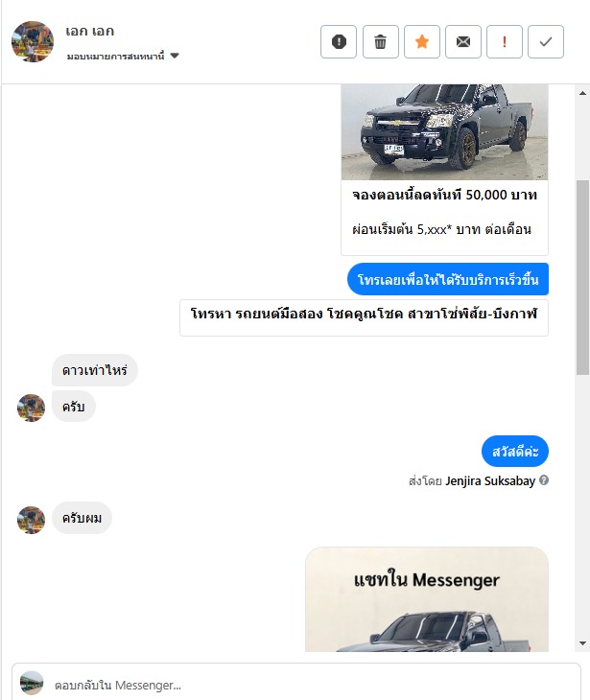Open the มอบหมายการสนทนานี้ assignment dropdown
This screenshot has height=700, width=590.
click(123, 56)
